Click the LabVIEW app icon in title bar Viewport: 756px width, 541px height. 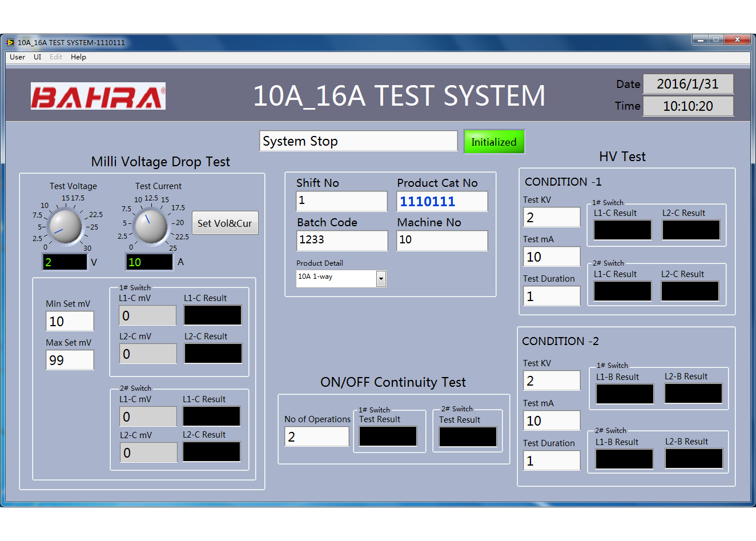(10, 42)
